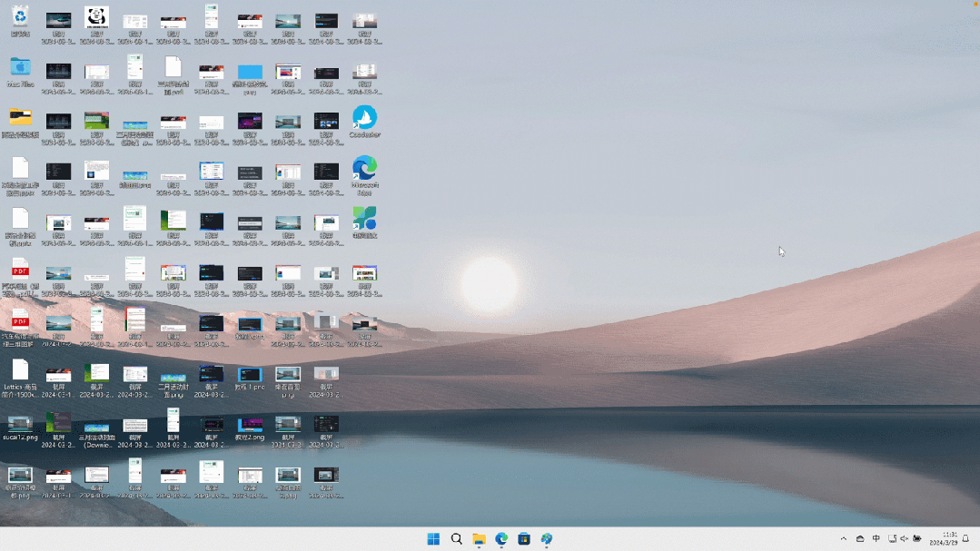Open Search from the taskbar
Screen dimensions: 980x551
(456, 539)
